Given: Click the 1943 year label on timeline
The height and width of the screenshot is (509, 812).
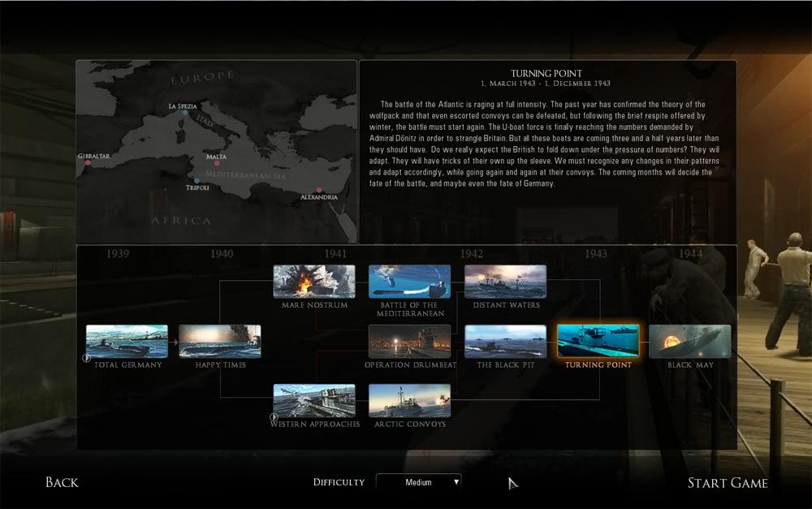Looking at the screenshot, I should (x=596, y=254).
